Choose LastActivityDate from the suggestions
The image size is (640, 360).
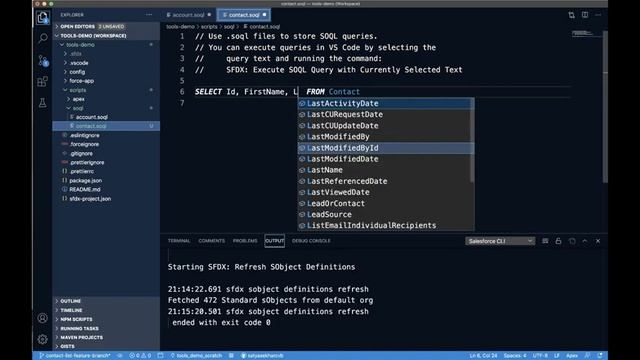(x=385, y=104)
